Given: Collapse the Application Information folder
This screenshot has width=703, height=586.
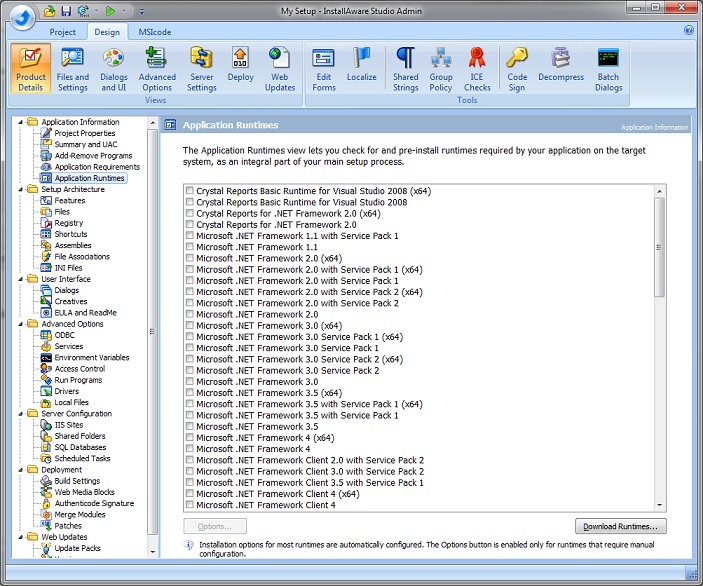Looking at the screenshot, I should click(20, 122).
